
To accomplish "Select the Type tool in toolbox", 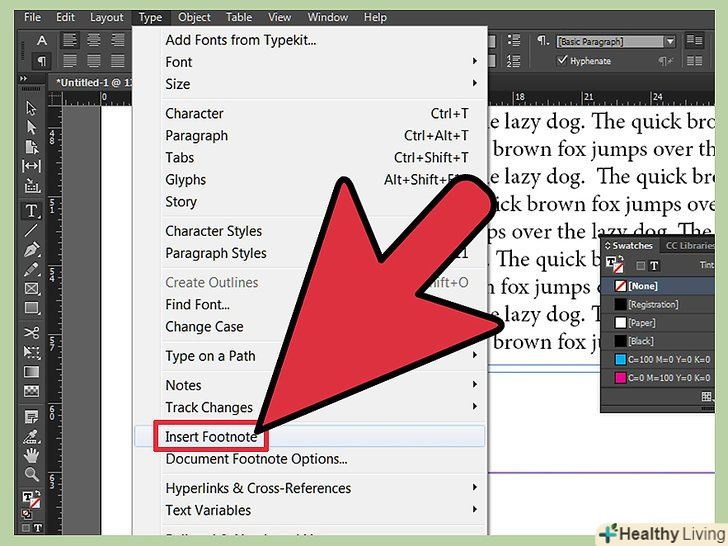I will tap(31, 211).
